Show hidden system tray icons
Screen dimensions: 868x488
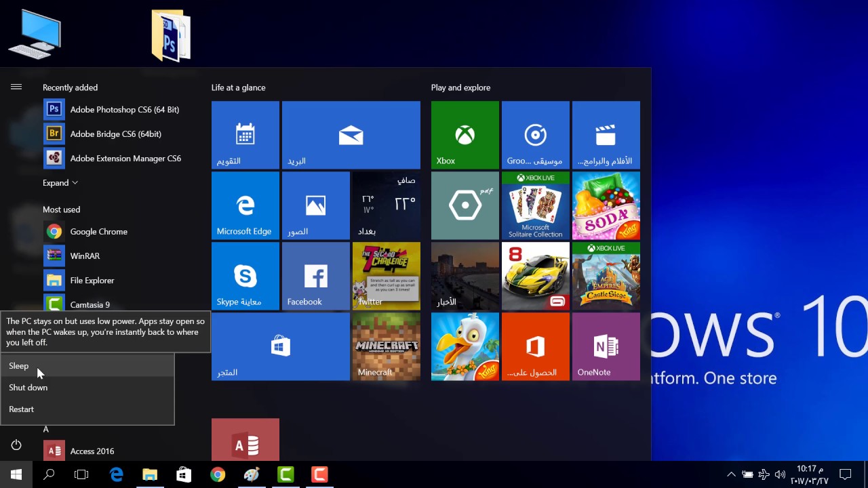pyautogui.click(x=731, y=474)
